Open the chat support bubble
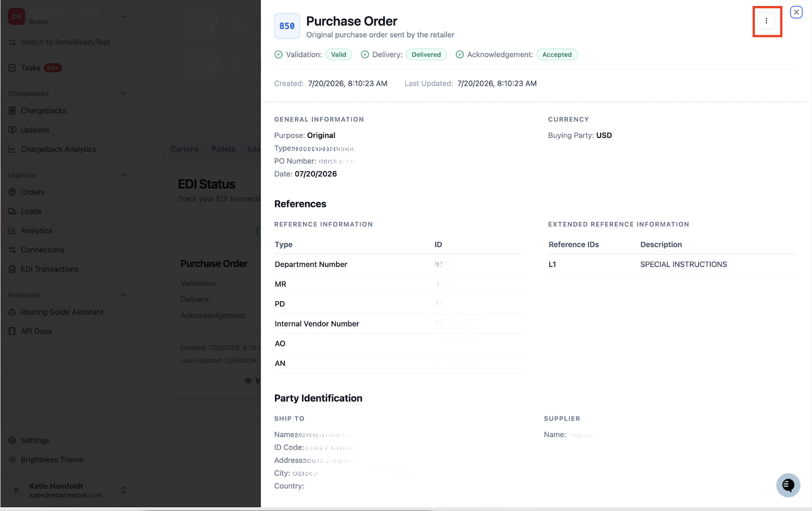The image size is (812, 511). tap(788, 485)
